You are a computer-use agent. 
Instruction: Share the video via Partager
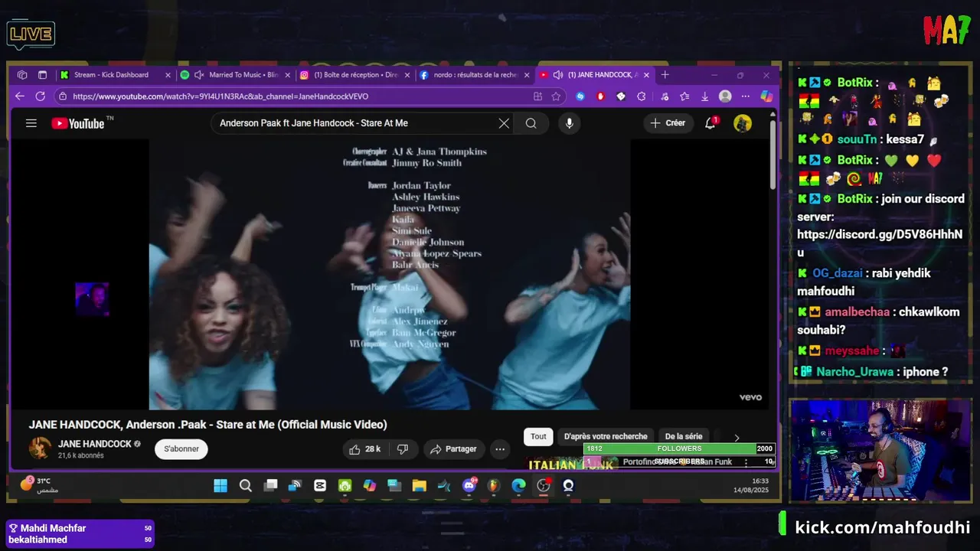[453, 449]
